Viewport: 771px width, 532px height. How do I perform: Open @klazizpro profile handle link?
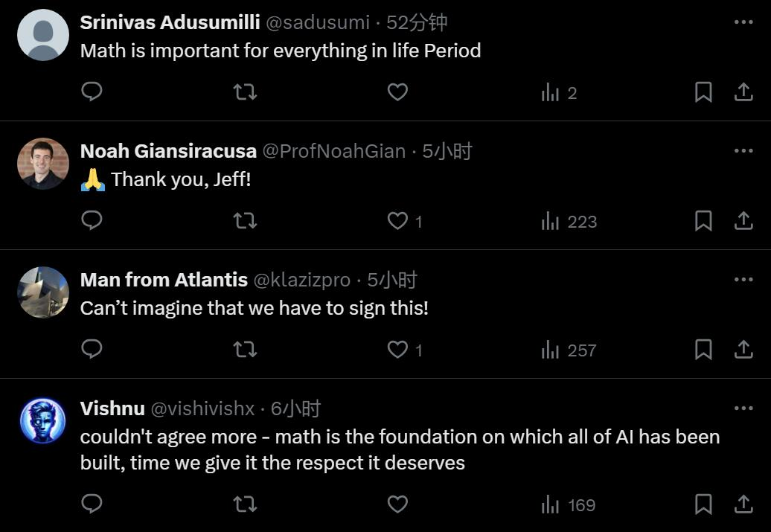click(x=302, y=281)
